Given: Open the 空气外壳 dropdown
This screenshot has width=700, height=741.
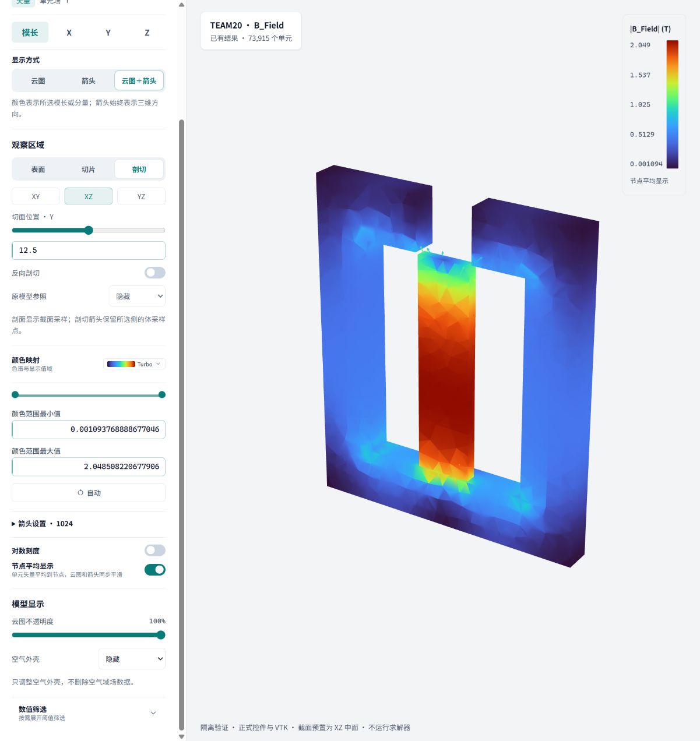Looking at the screenshot, I should [132, 659].
